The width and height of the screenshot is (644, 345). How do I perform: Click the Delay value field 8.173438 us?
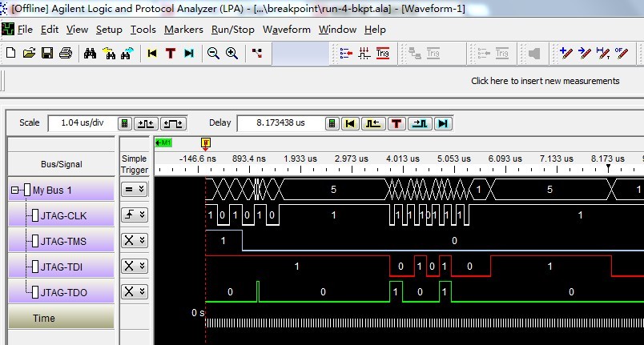[280, 122]
